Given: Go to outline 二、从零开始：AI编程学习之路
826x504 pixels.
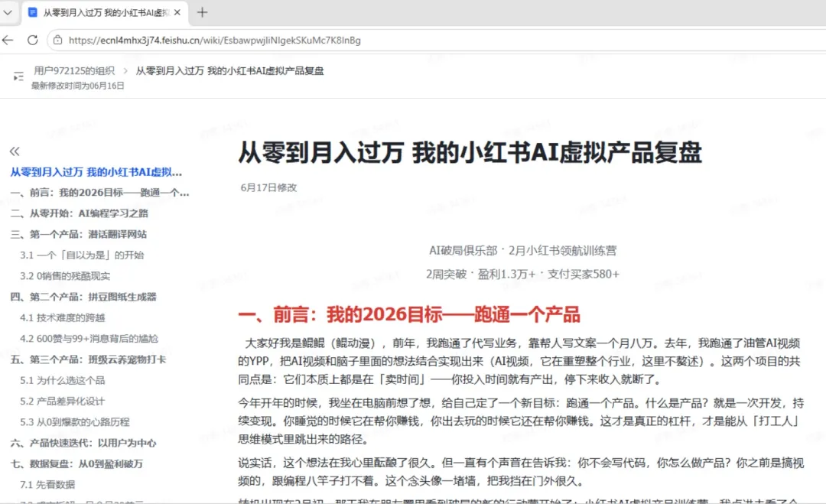Looking at the screenshot, I should coord(80,213).
